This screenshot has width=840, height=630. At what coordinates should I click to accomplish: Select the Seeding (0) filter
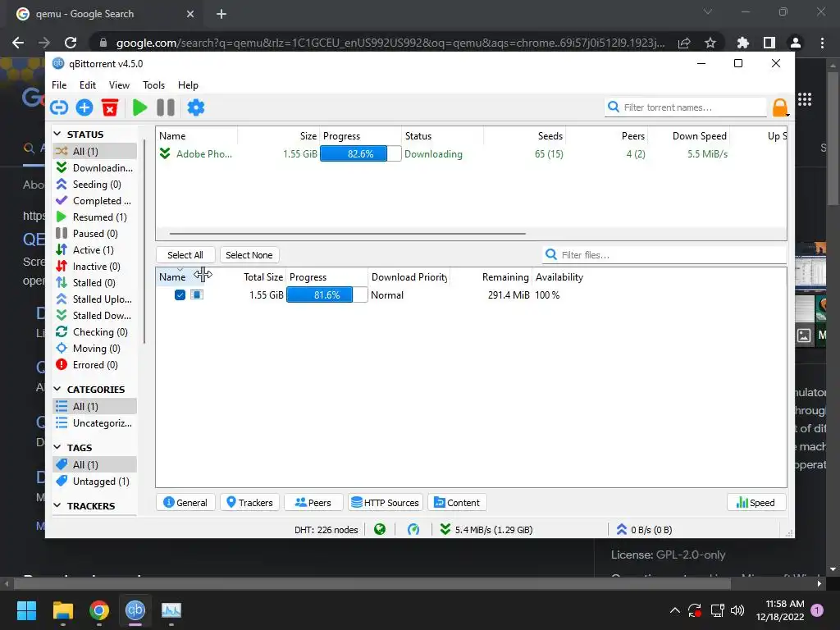coord(95,185)
